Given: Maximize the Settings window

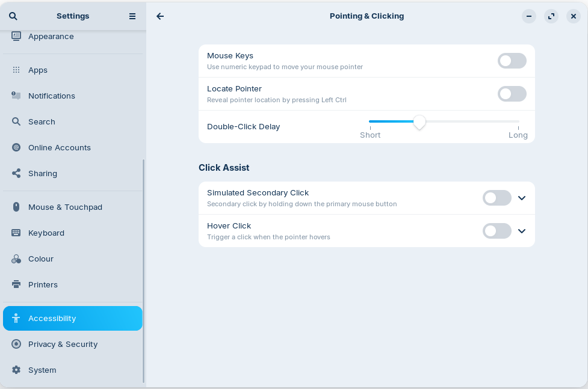Looking at the screenshot, I should point(551,16).
